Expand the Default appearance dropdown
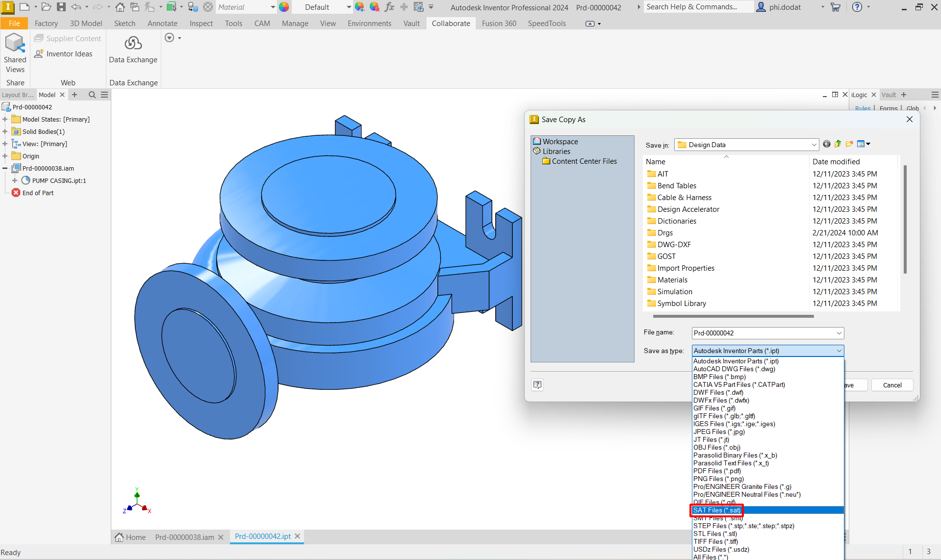The width and height of the screenshot is (941, 560). pos(349,7)
